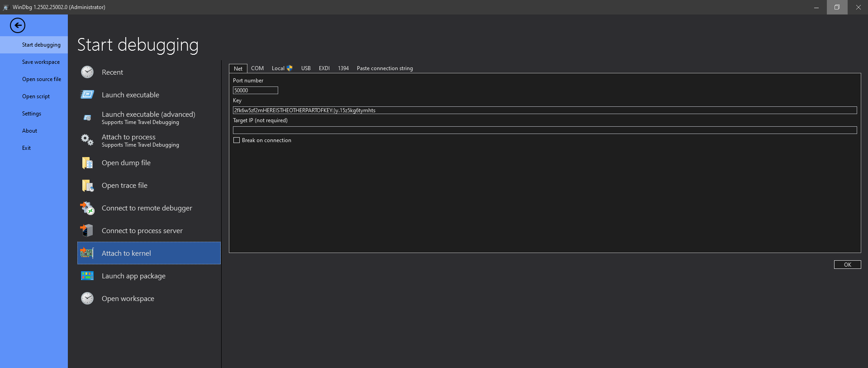Image resolution: width=868 pixels, height=368 pixels.
Task: Open the USB tab
Action: (x=306, y=68)
